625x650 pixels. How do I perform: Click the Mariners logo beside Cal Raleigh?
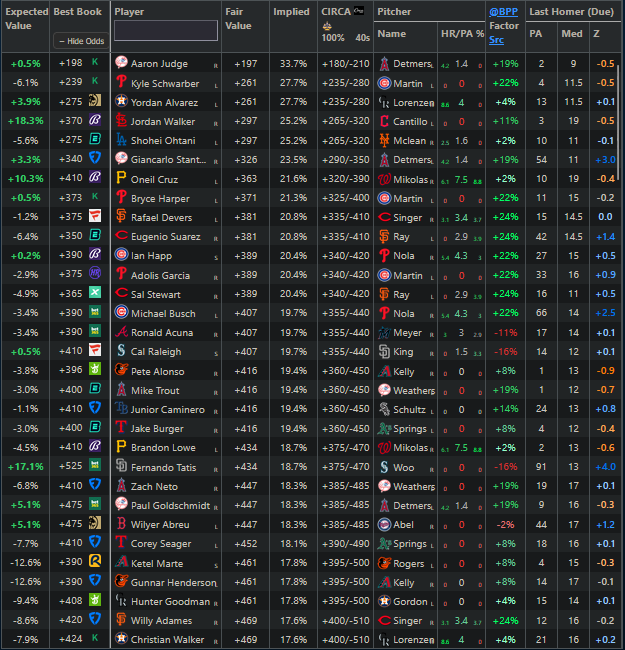121,350
